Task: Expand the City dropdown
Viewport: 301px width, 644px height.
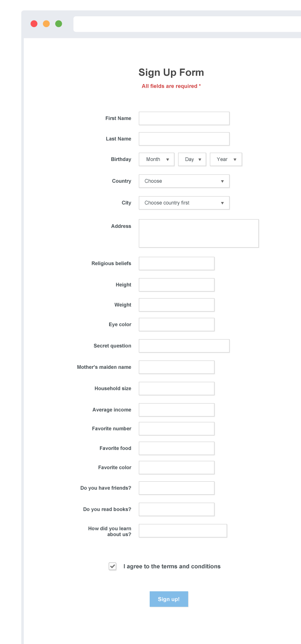Action: pyautogui.click(x=184, y=203)
